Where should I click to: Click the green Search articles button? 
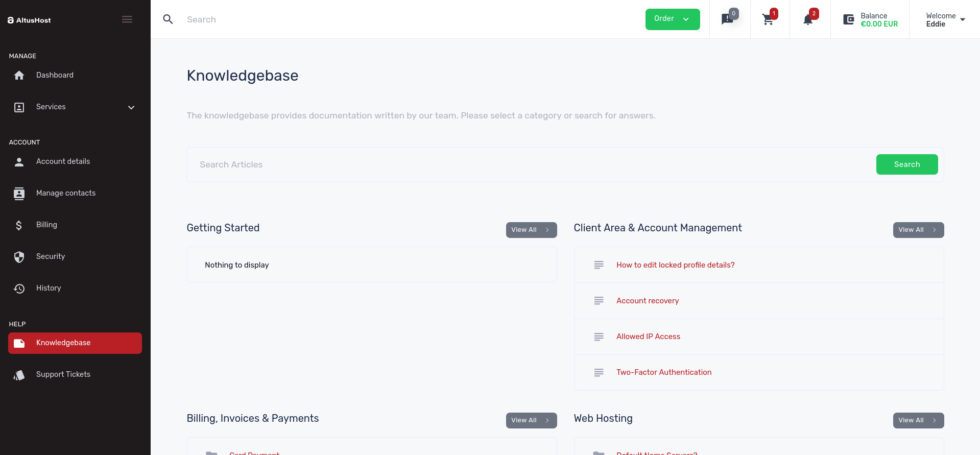[907, 164]
